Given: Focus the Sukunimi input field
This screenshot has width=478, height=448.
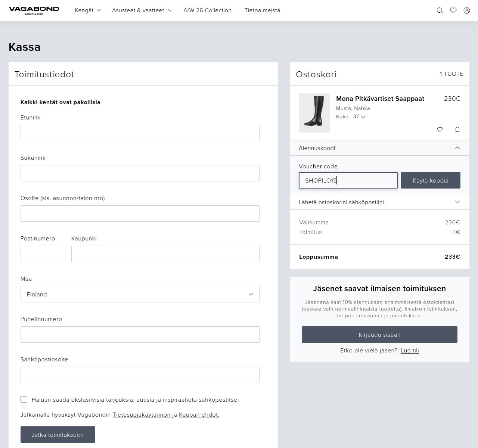Looking at the screenshot, I should coord(140,173).
